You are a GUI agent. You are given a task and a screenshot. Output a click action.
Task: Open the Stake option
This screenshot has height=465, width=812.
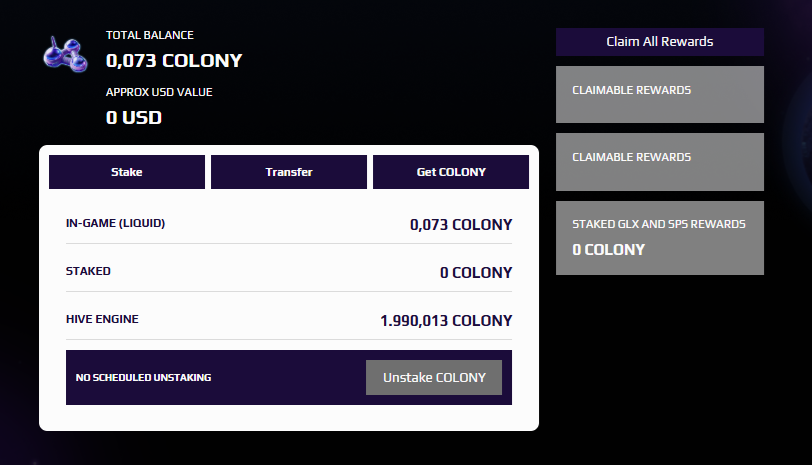(x=127, y=172)
